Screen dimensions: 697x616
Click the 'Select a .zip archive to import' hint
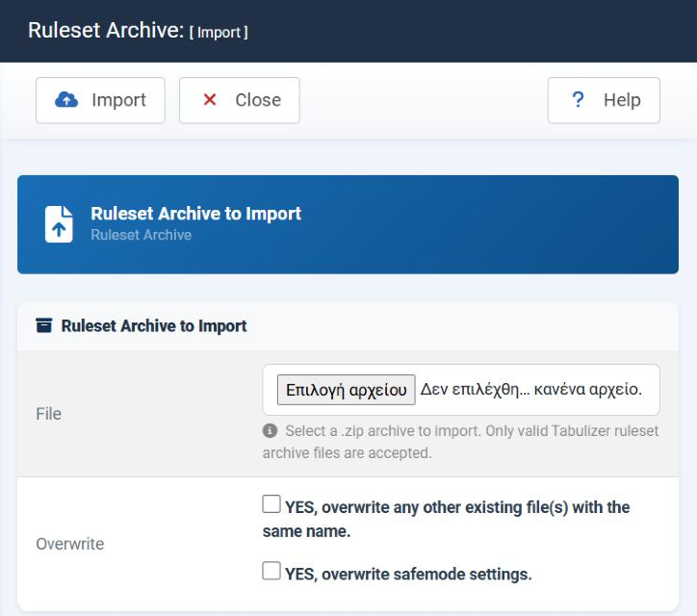(x=460, y=442)
